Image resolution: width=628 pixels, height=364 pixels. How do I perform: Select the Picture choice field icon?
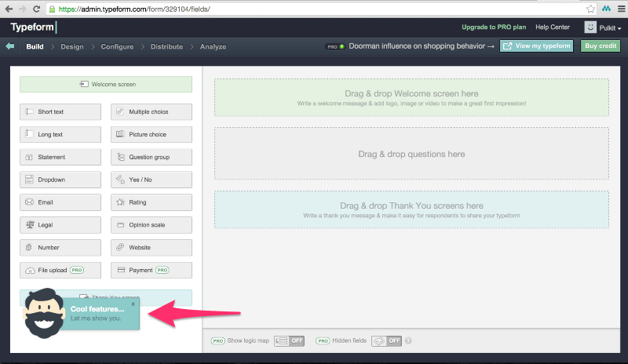(x=120, y=134)
